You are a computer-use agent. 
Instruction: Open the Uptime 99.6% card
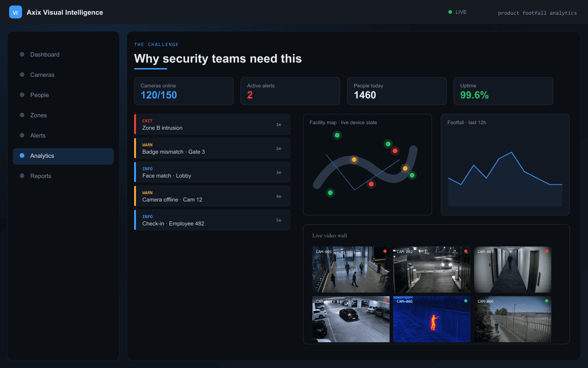(503, 91)
